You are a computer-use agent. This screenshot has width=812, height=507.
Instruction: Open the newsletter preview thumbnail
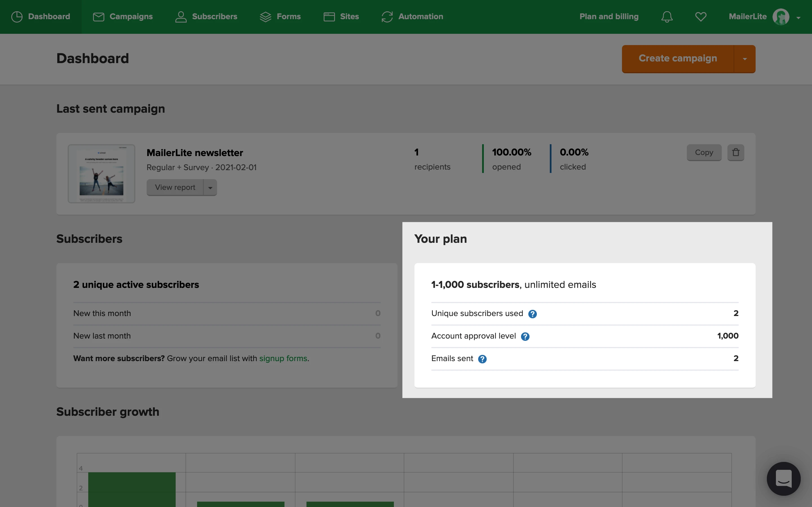(101, 174)
